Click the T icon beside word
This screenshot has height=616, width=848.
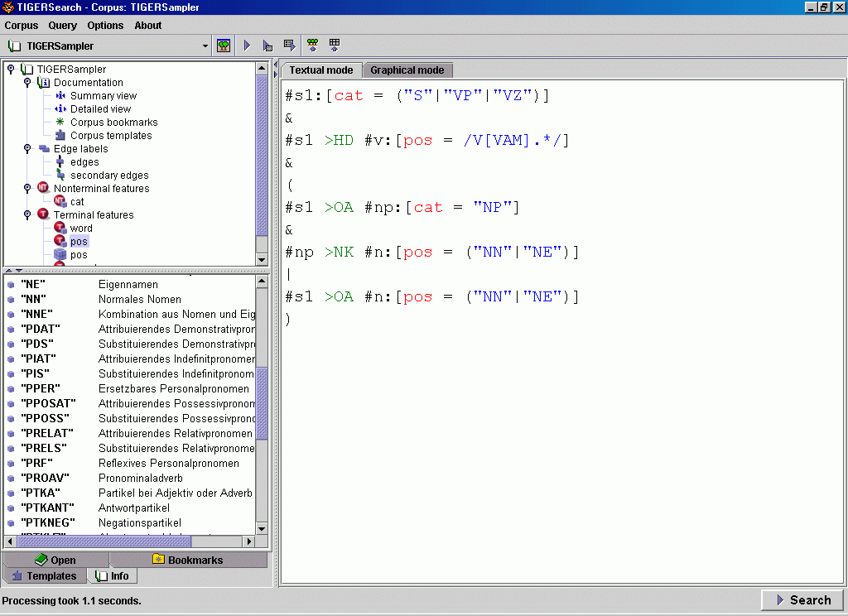[60, 228]
